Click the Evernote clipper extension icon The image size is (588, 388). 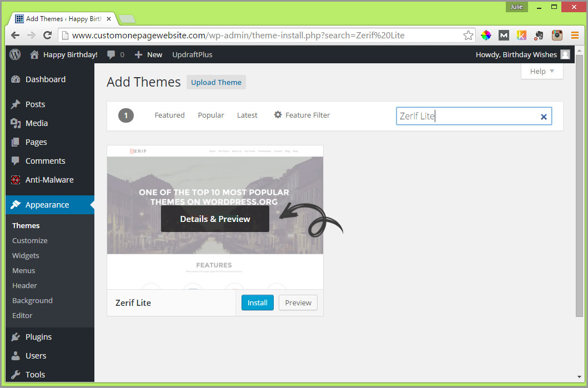(x=539, y=35)
